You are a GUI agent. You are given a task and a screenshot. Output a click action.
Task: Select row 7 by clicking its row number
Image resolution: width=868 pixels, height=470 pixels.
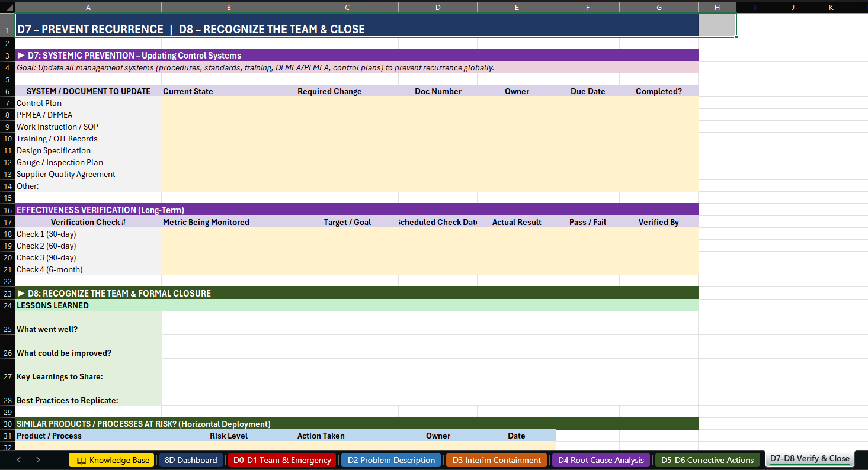[7, 103]
